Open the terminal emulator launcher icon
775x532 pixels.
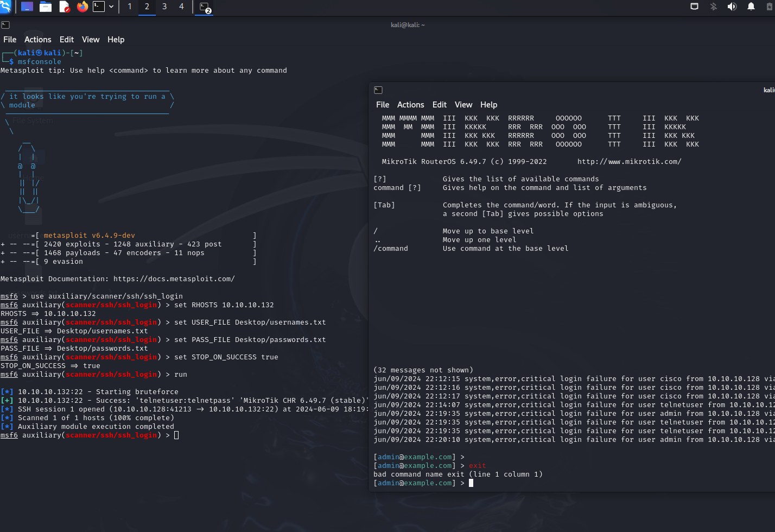[x=99, y=7]
